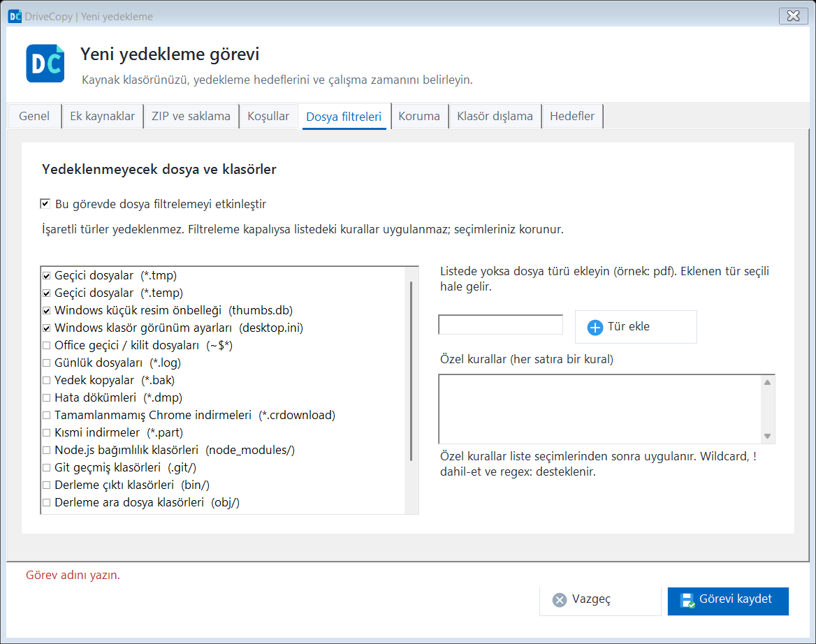Open the ZIP ve saklama tab
This screenshot has width=816, height=644.
point(191,116)
